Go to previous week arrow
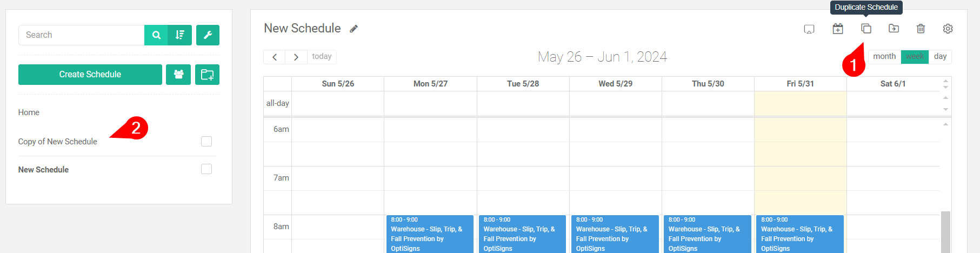This screenshot has width=980, height=253. coord(275,57)
